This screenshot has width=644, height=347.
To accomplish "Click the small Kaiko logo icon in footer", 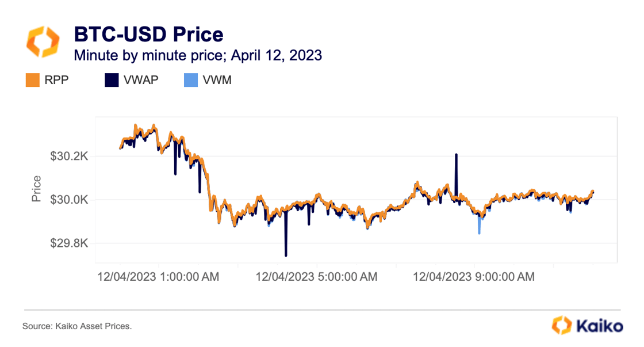I will click(x=561, y=325).
